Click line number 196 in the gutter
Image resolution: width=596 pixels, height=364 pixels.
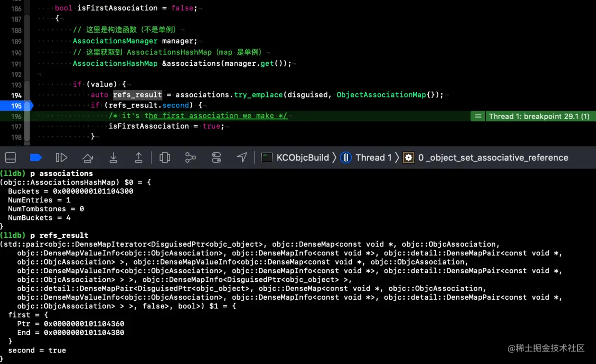tap(16, 116)
